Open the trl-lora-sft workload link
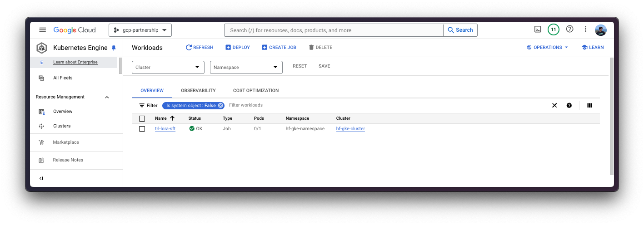The height and width of the screenshot is (225, 644). pos(165,129)
